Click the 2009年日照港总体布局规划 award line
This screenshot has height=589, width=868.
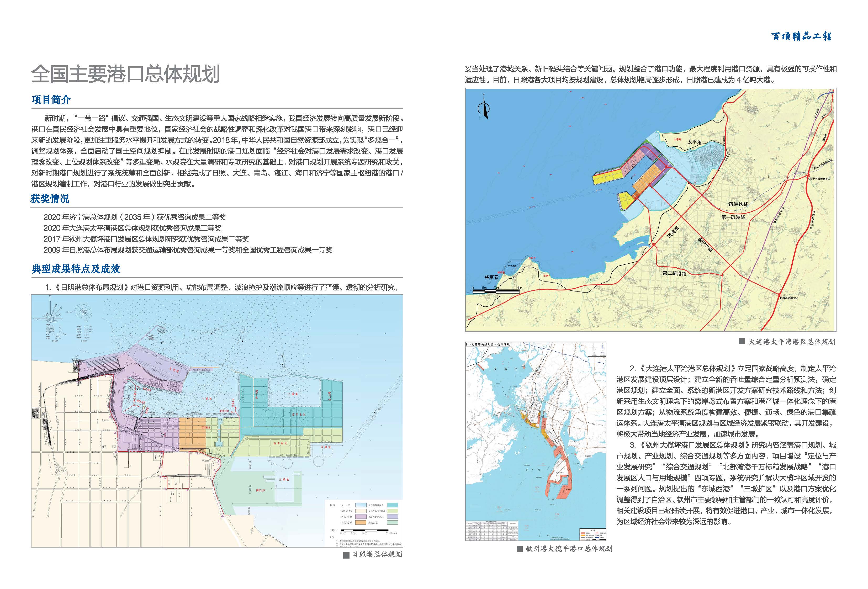point(188,250)
